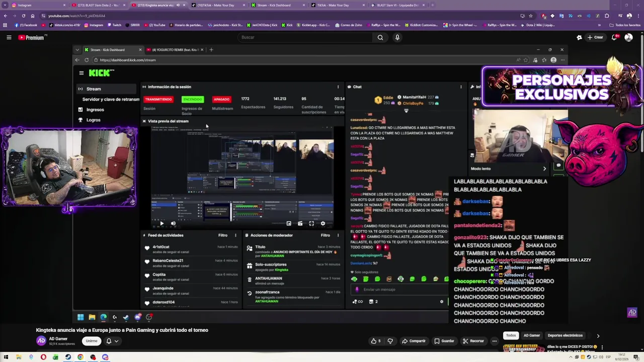Start voice search with the microphone
This screenshot has height=362, width=644.
coord(397,37)
